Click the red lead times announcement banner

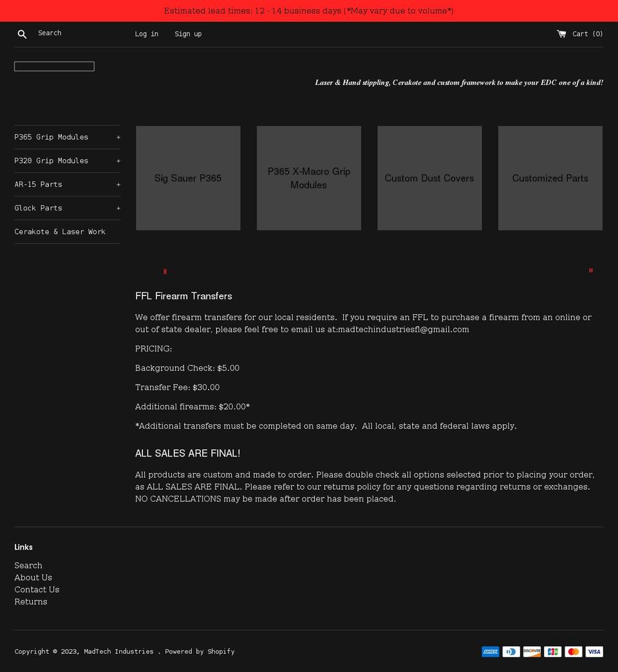[x=309, y=11]
